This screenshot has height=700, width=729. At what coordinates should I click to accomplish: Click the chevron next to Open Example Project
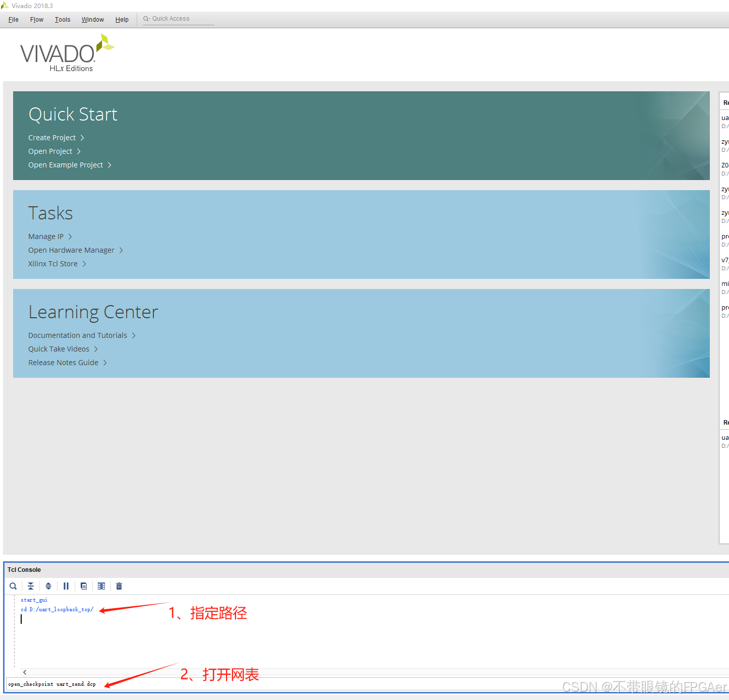[x=109, y=165]
